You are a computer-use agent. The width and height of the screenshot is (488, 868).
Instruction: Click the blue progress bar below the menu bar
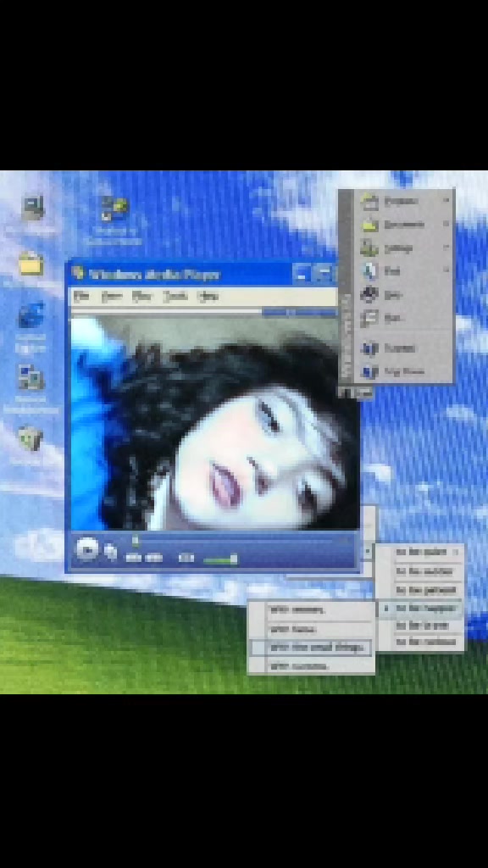point(299,313)
